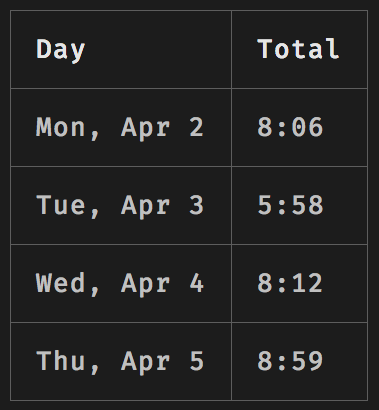Screen dimensions: 379x410
Task: Click the 8:06 total value
Action: (x=290, y=127)
